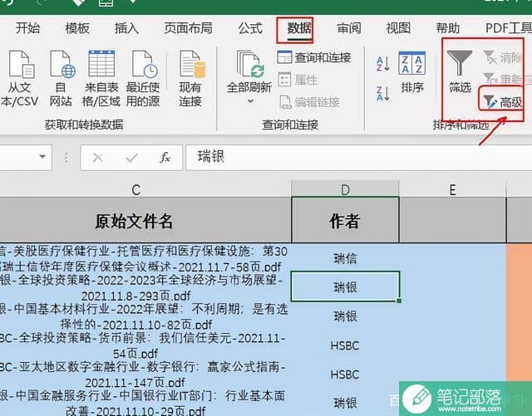Image resolution: width=532 pixels, height=416 pixels.
Task: Click the 属性 button
Action: [x=298, y=80]
